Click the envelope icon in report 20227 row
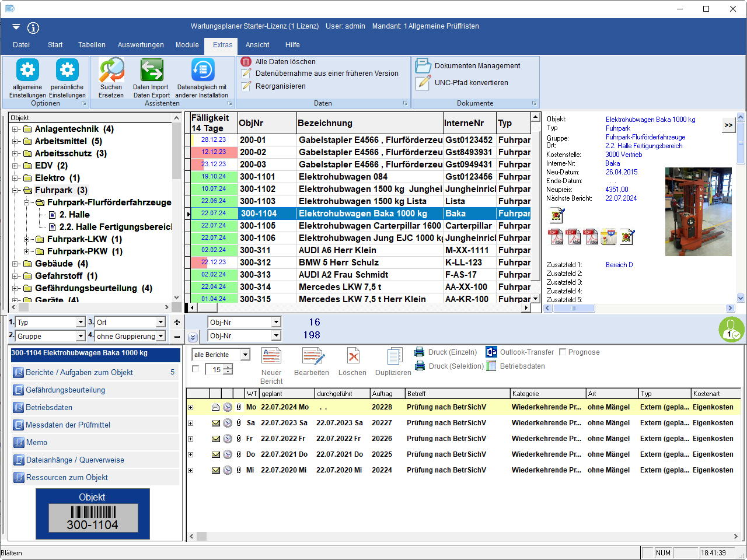Image resolution: width=747 pixels, height=560 pixels. [x=215, y=423]
